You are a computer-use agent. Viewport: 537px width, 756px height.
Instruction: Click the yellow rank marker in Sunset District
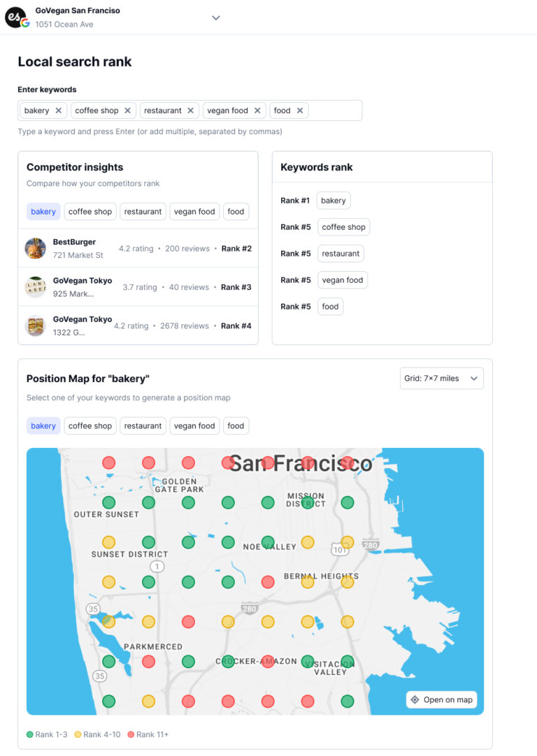click(x=108, y=541)
